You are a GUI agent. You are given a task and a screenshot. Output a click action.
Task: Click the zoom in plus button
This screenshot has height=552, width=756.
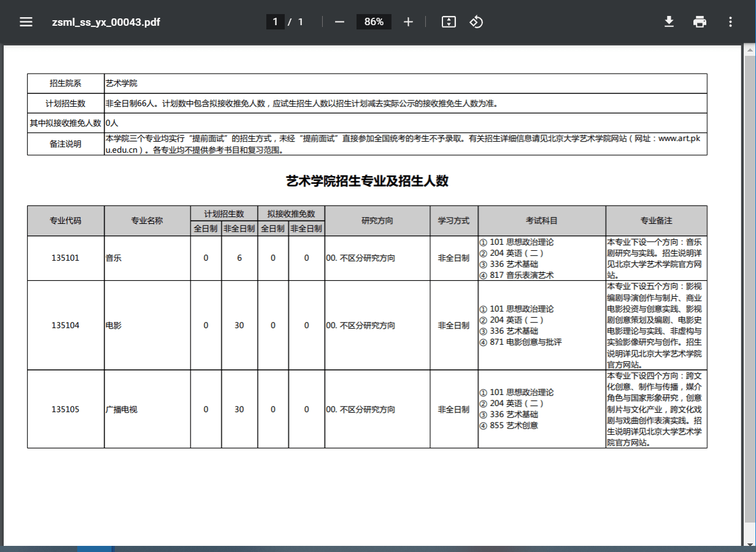click(x=408, y=22)
